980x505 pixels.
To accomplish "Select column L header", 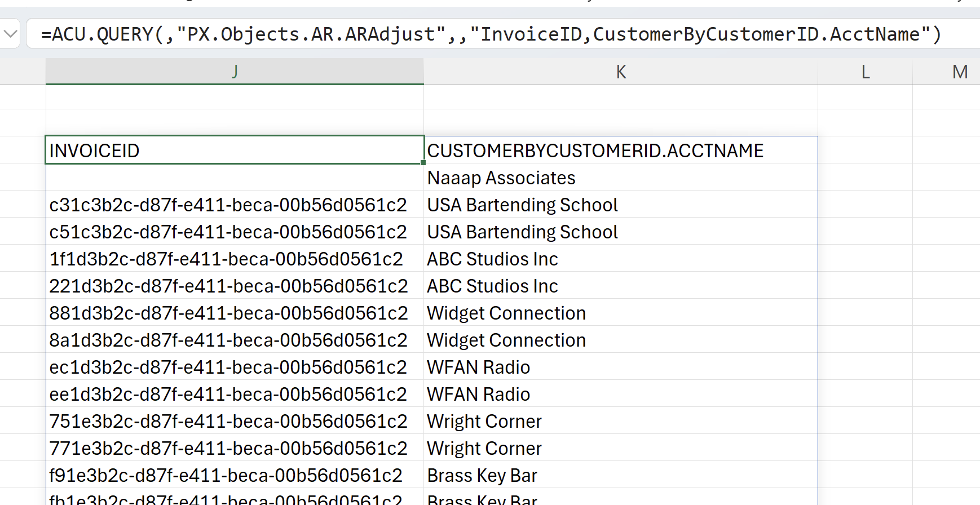I will 865,72.
